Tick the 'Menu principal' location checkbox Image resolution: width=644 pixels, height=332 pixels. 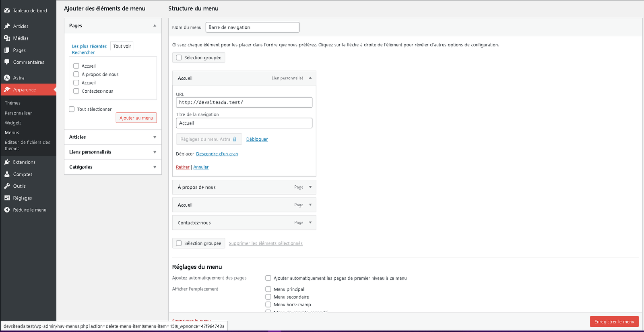[268, 289]
